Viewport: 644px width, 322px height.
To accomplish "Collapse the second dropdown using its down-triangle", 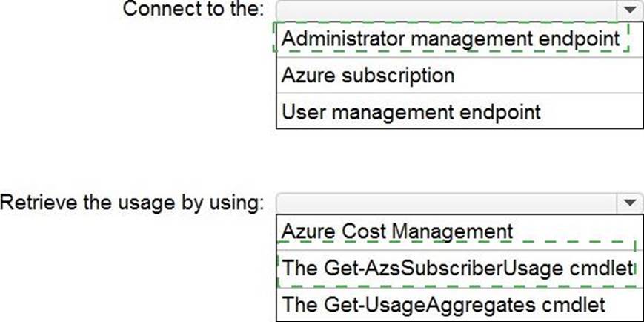I will pos(629,202).
